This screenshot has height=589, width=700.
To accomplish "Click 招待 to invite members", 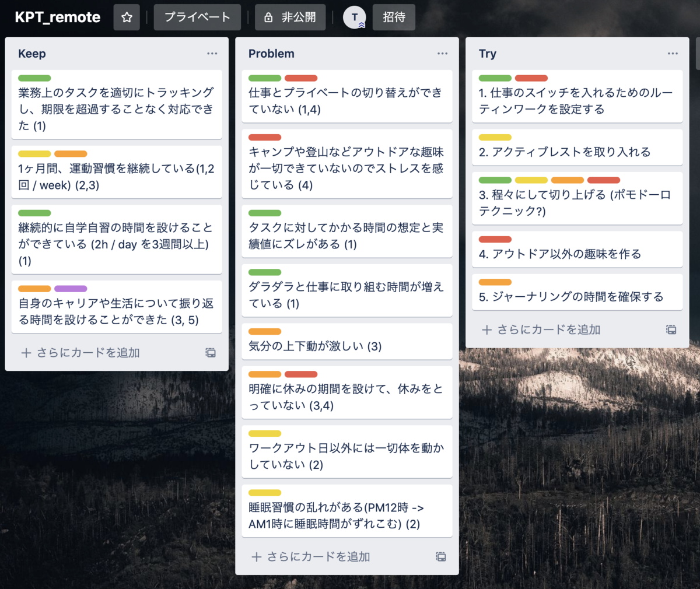I will (x=394, y=17).
